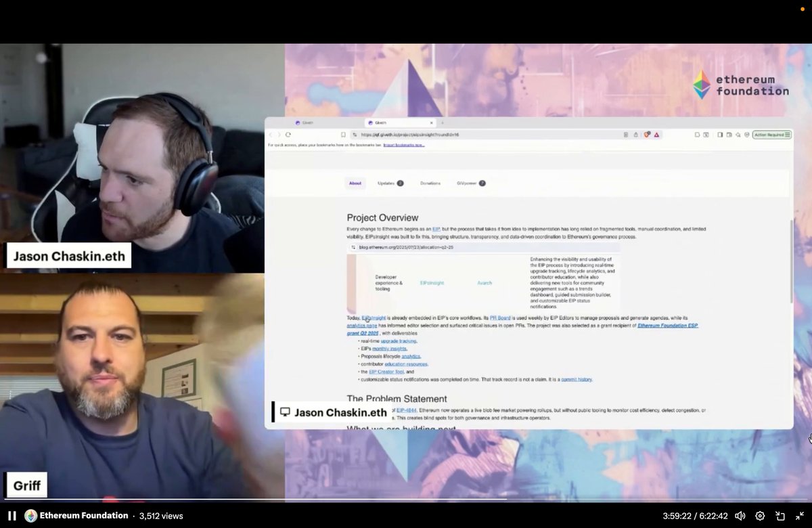Screen dimensions: 812x528
Task: Open the PR Board link
Action: pos(500,318)
